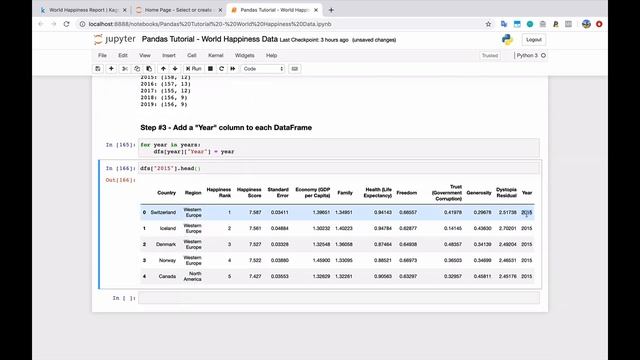Click the empty code cell at bottom
This screenshot has height=360, width=640.
(x=339, y=298)
